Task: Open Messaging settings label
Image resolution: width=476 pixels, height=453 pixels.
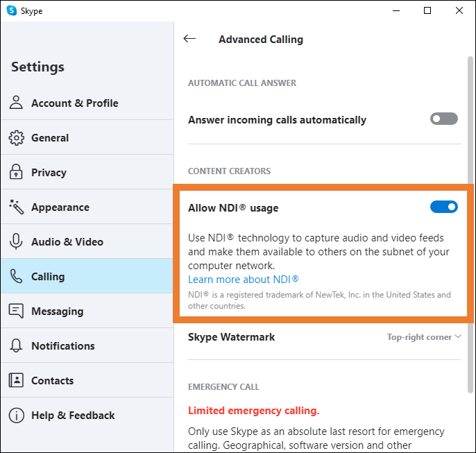Action: 58,311
